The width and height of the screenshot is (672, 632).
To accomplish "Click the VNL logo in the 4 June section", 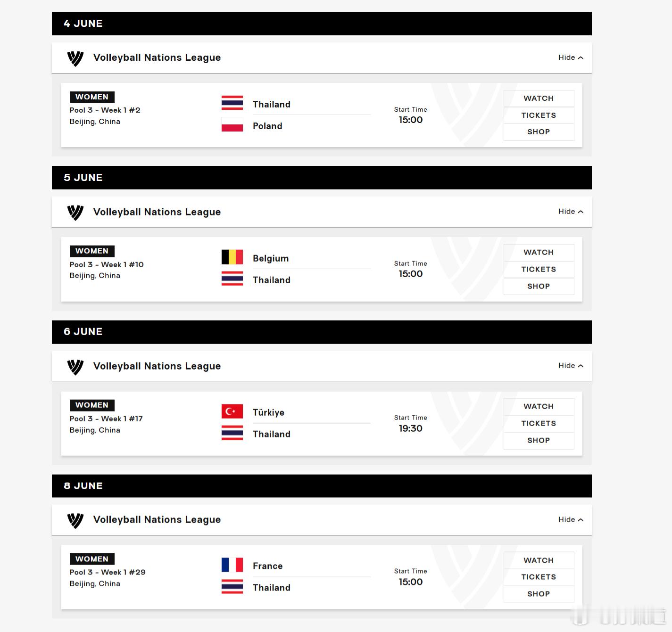I will pyautogui.click(x=75, y=58).
